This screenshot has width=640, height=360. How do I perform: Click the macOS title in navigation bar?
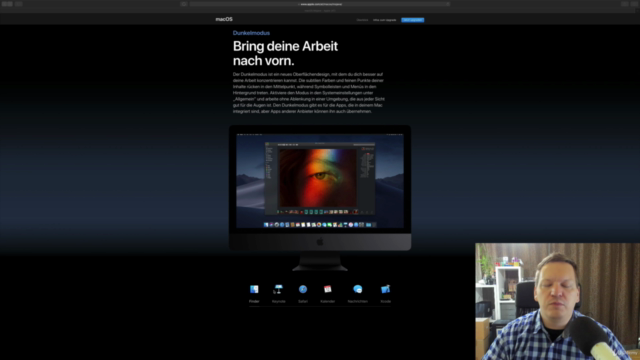point(224,19)
